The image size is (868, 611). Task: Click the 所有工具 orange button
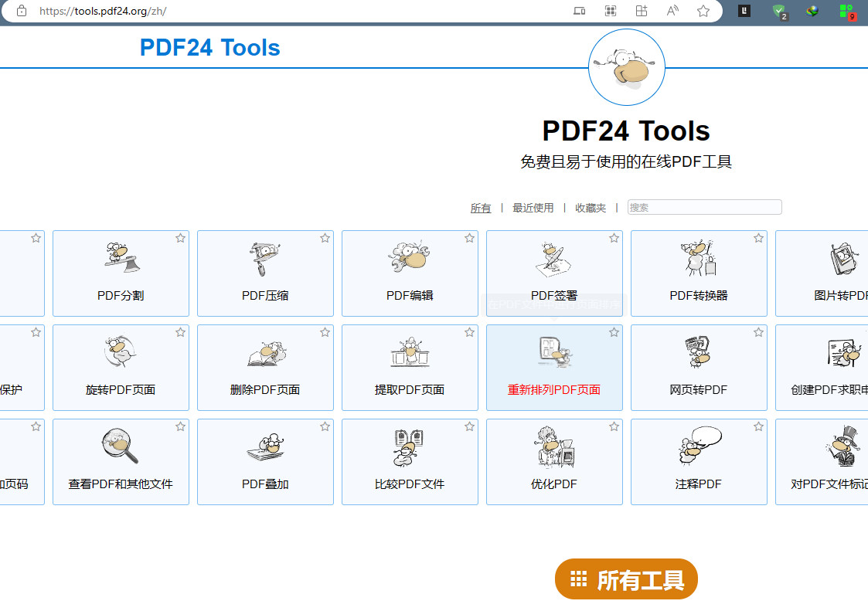click(x=626, y=579)
